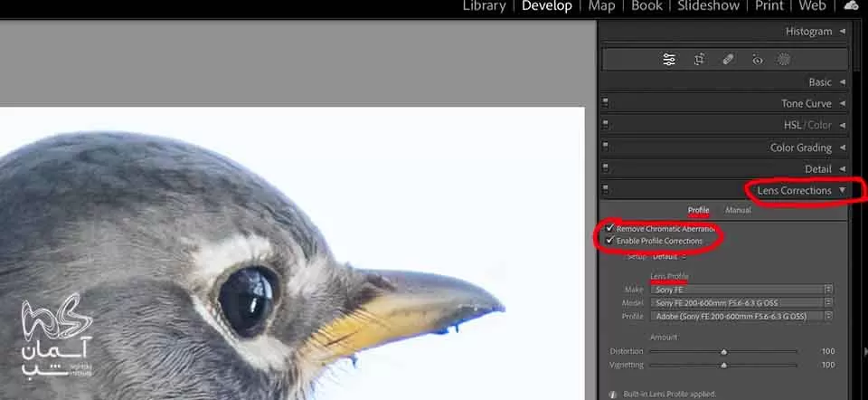Click the bird photo preview
Screen dimensions: 868x400
pos(292,253)
